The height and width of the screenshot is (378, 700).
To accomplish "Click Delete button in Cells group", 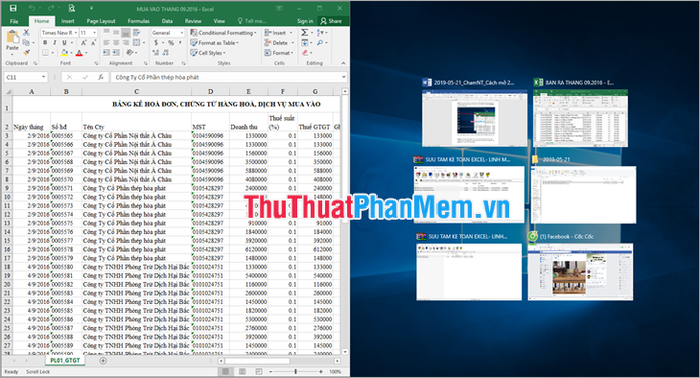I will [279, 43].
